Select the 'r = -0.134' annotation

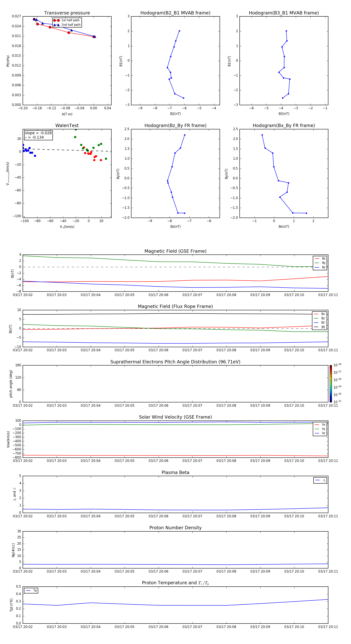35,137
